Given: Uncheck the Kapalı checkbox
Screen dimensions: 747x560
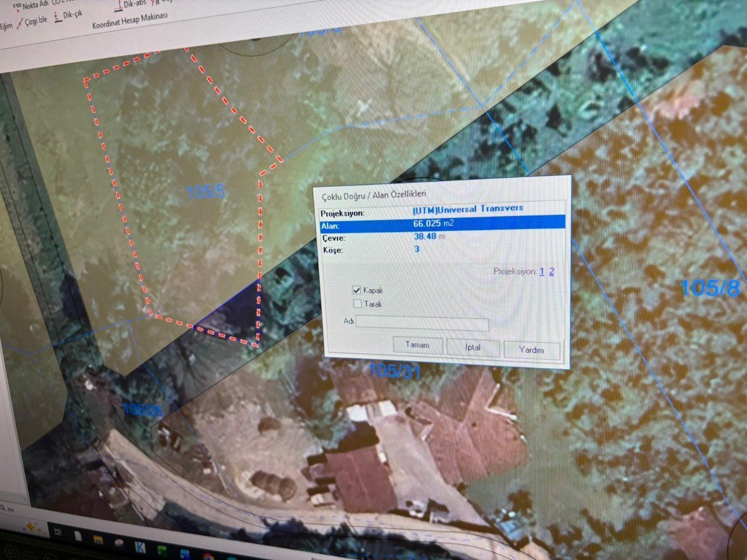Looking at the screenshot, I should [357, 290].
